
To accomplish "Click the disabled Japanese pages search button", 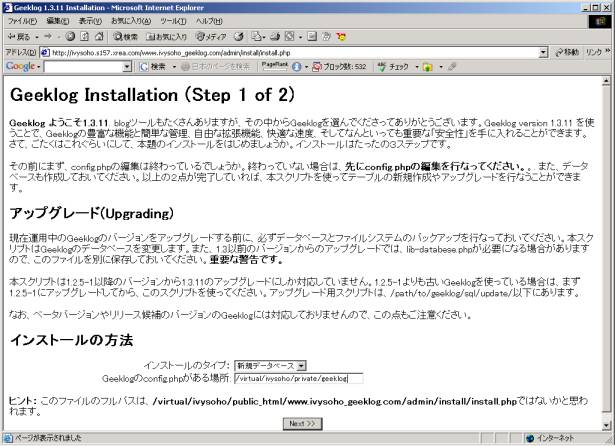I will pyautogui.click(x=215, y=67).
